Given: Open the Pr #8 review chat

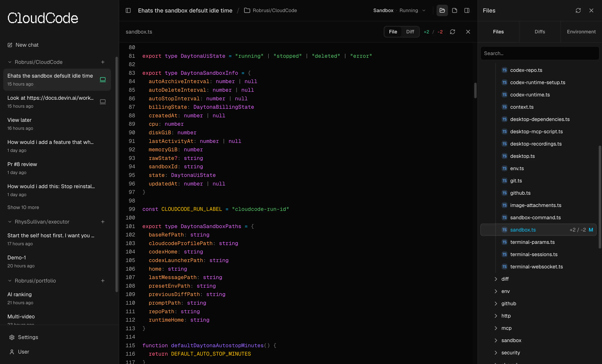Looking at the screenshot, I should [x=57, y=168].
